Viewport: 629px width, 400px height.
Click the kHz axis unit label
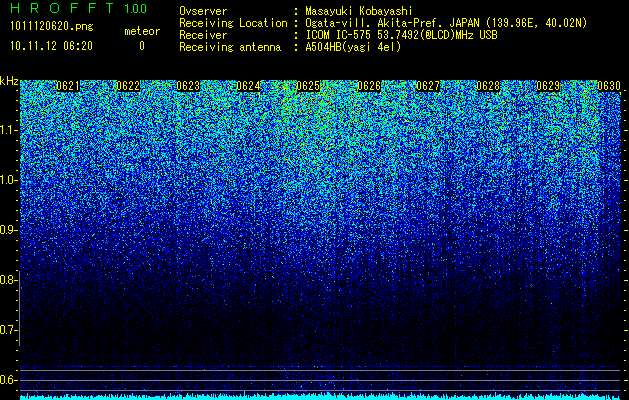click(x=9, y=81)
